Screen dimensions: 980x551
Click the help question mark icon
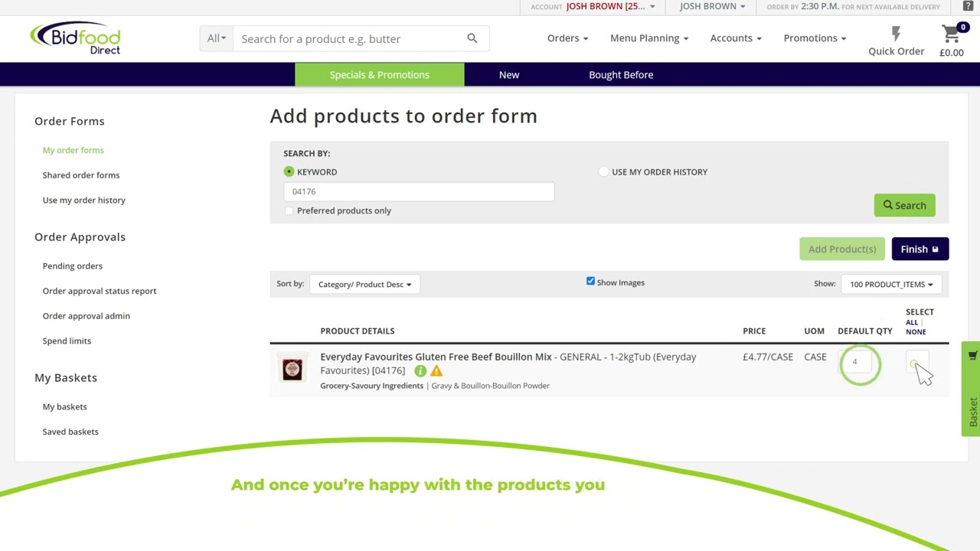coord(968,6)
